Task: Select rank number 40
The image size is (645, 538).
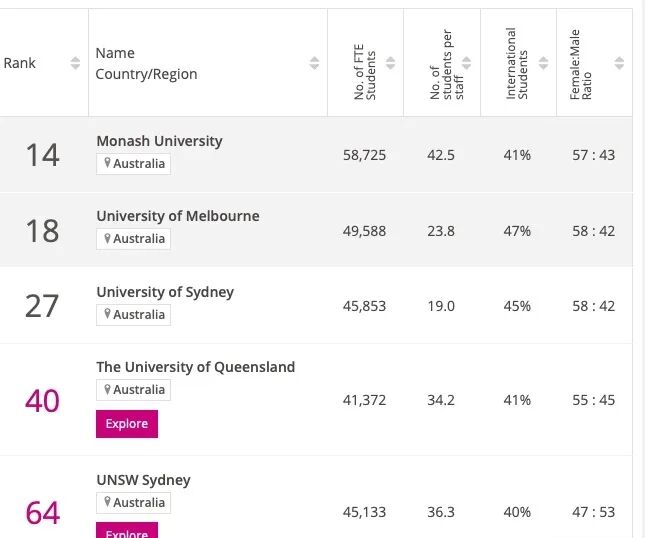Action: pos(42,400)
